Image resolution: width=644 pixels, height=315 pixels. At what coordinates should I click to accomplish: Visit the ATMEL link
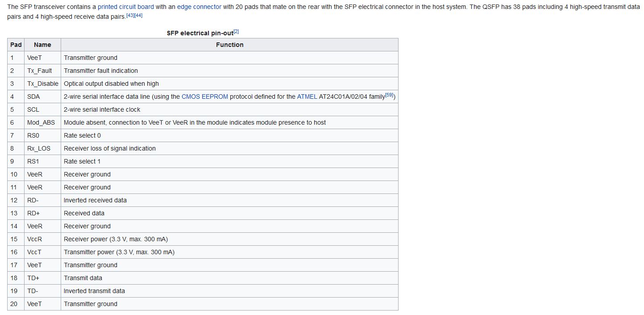click(x=307, y=97)
